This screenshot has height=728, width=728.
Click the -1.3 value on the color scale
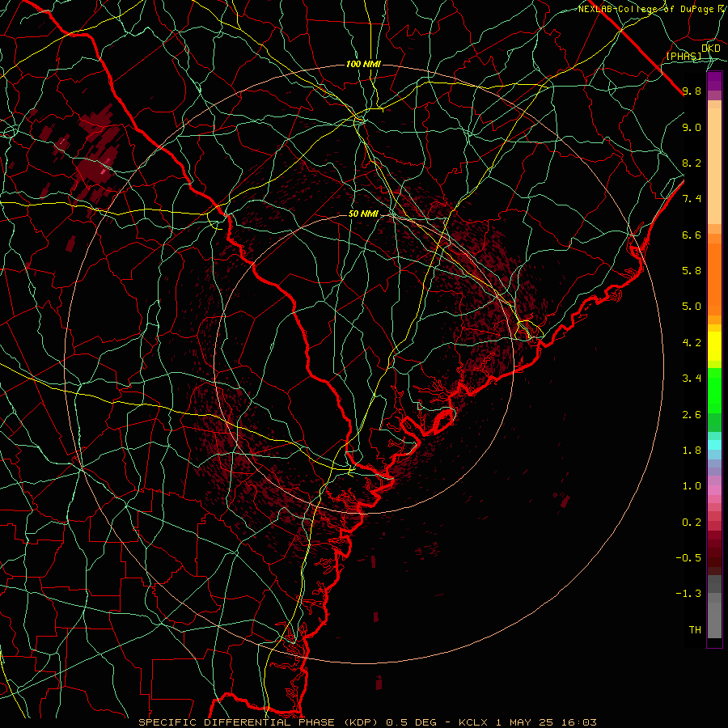(x=688, y=594)
